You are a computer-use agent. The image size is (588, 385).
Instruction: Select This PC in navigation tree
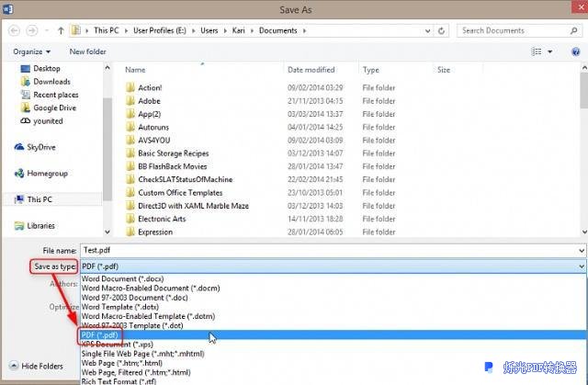click(40, 199)
